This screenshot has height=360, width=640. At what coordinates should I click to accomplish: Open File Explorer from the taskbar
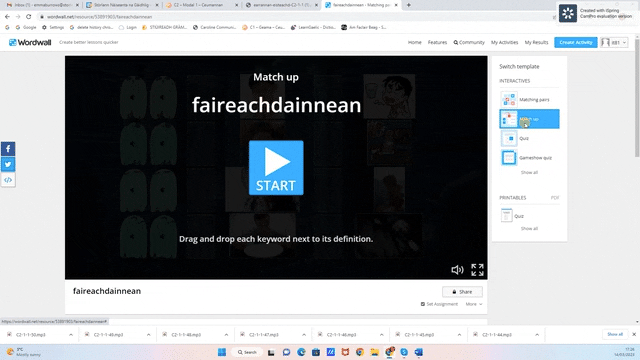click(x=374, y=352)
